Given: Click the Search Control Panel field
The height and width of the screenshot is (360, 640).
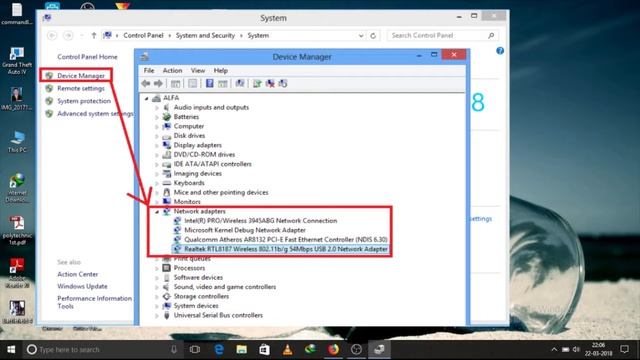Looking at the screenshot, I should 442,36.
